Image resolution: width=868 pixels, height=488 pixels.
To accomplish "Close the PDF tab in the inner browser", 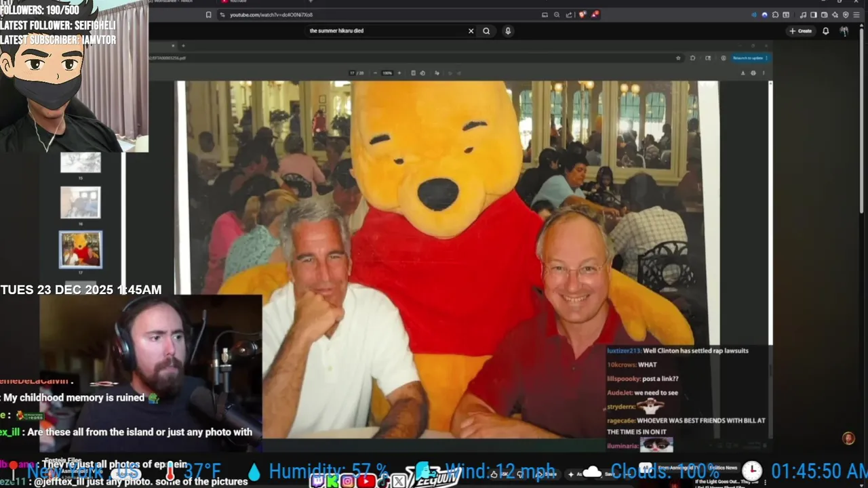I will pyautogui.click(x=173, y=45).
